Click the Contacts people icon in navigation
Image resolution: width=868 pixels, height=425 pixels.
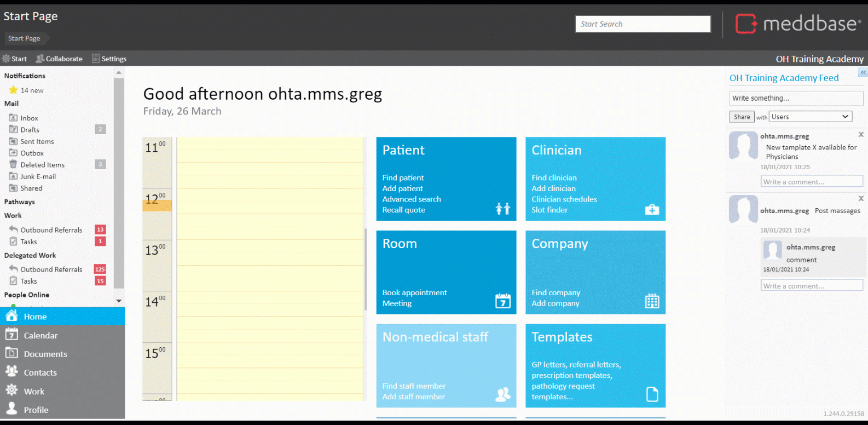point(11,371)
